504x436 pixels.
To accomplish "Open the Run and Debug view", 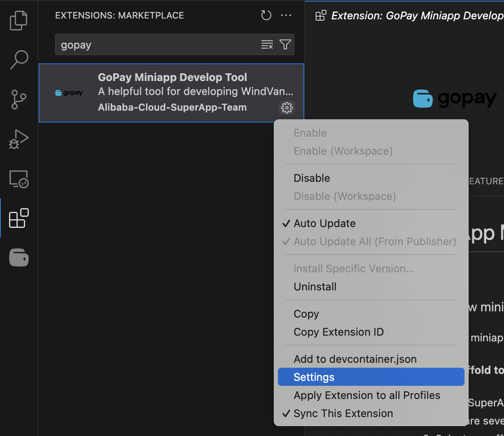I will pos(18,139).
